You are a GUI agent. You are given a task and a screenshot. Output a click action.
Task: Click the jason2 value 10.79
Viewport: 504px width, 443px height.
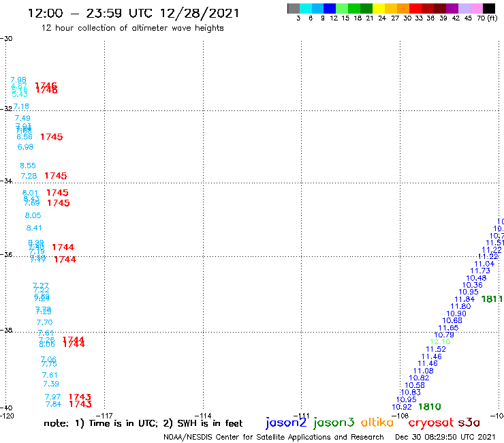(444, 335)
